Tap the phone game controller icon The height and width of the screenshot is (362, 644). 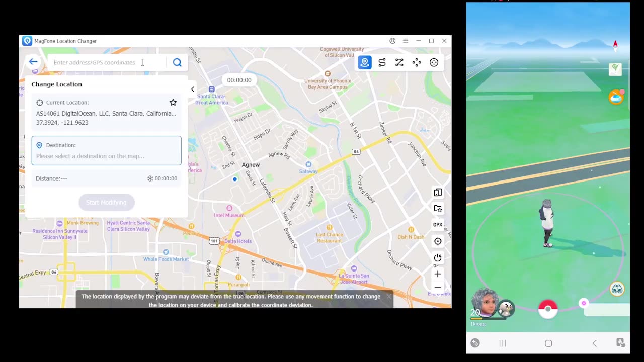(475, 343)
